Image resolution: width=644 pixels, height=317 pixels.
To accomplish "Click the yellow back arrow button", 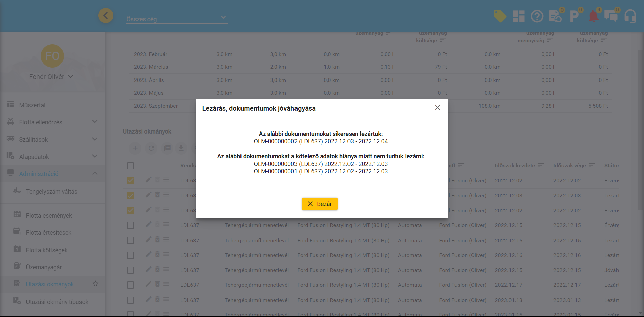I will point(106,16).
